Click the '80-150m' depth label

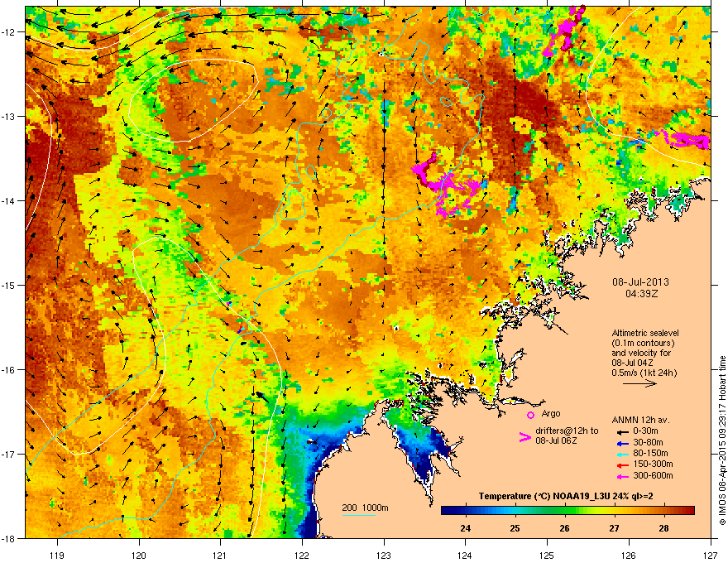click(650, 454)
